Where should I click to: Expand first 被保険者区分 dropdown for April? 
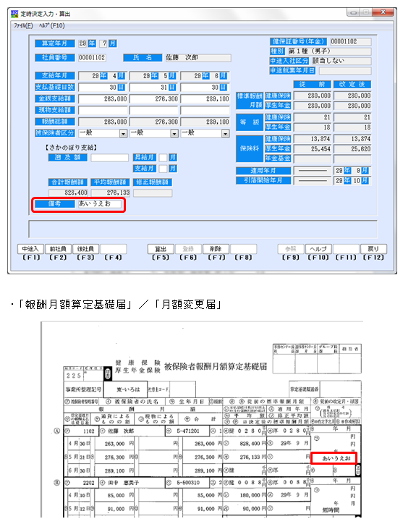coord(123,134)
